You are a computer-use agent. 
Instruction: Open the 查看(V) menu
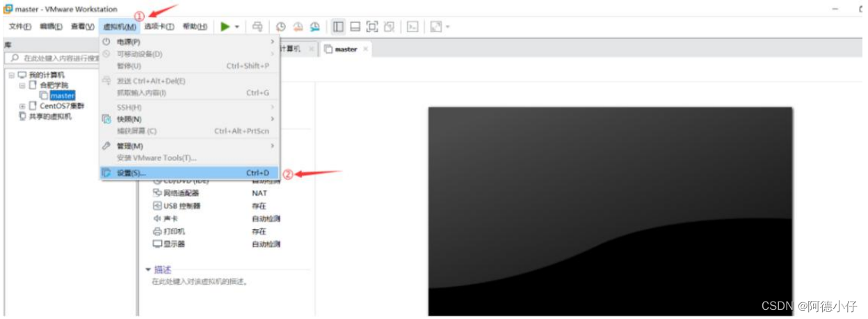[x=82, y=26]
